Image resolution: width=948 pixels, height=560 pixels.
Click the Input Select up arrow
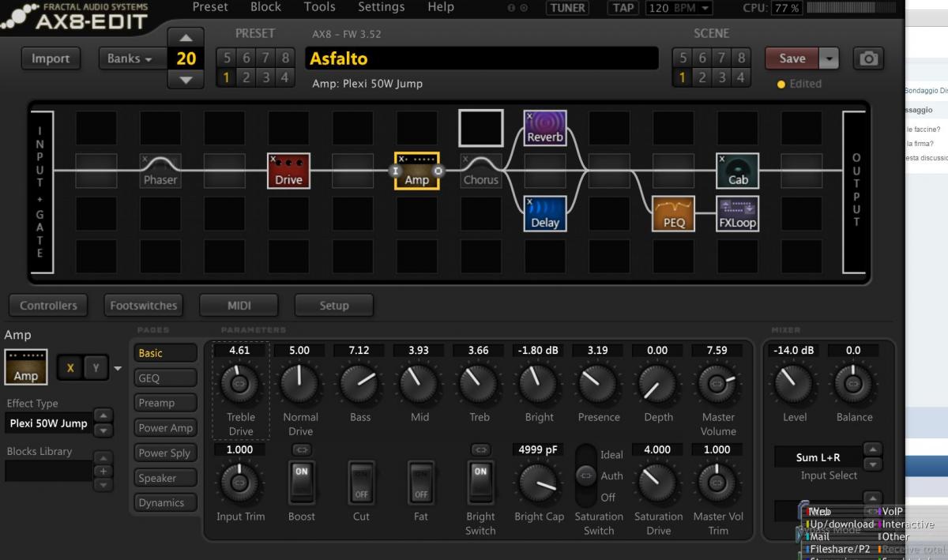click(871, 450)
